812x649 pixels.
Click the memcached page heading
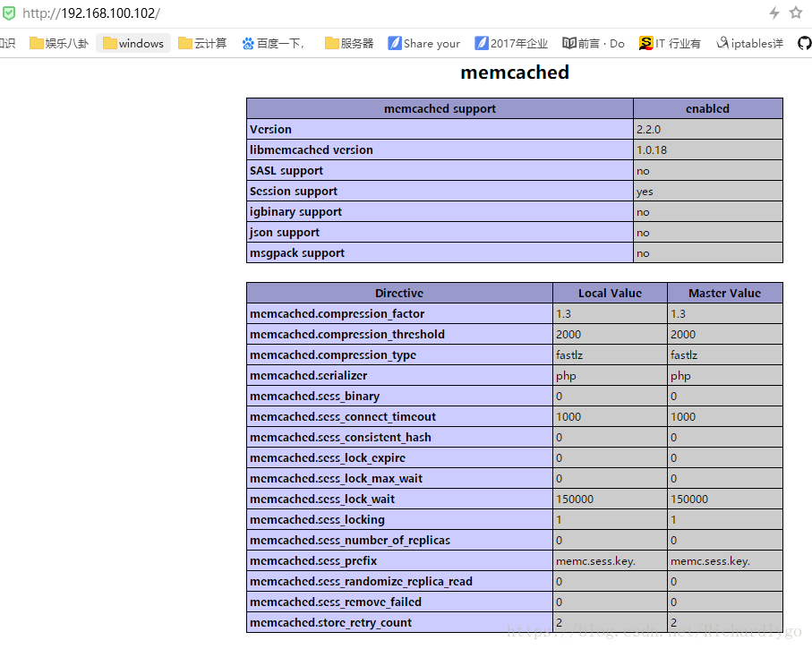(x=515, y=73)
